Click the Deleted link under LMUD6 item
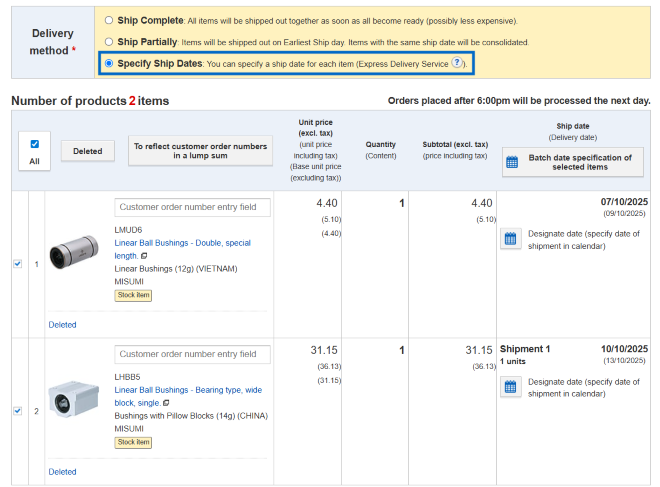 62,324
